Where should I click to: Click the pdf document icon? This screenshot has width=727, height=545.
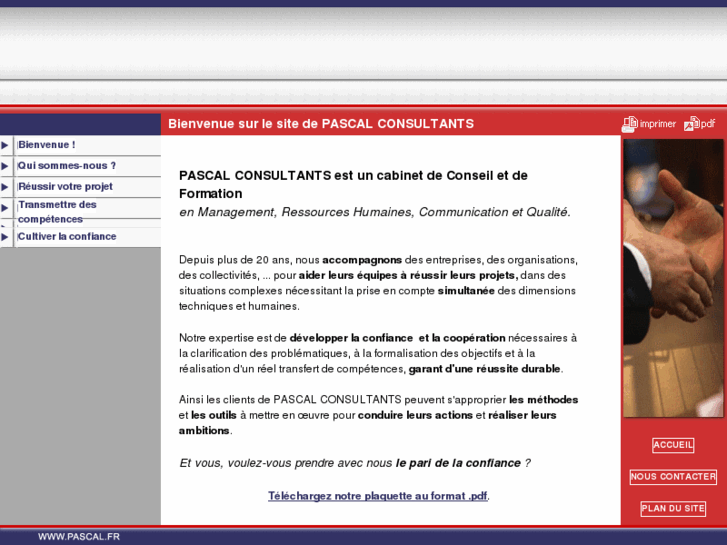[x=691, y=124]
